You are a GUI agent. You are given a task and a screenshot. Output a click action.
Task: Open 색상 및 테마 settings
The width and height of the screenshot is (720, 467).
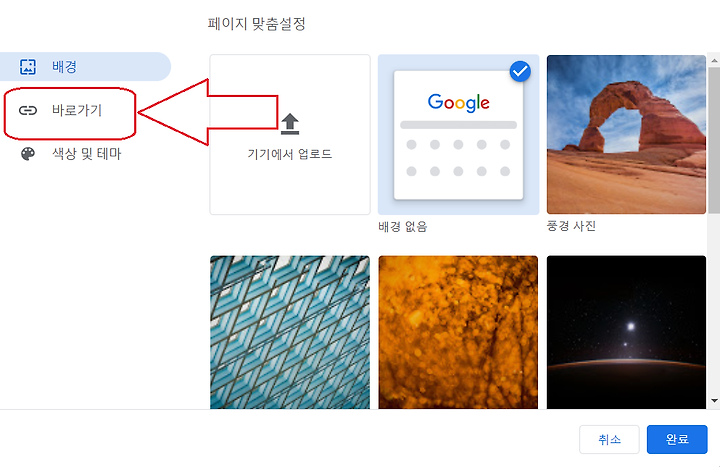click(85, 154)
